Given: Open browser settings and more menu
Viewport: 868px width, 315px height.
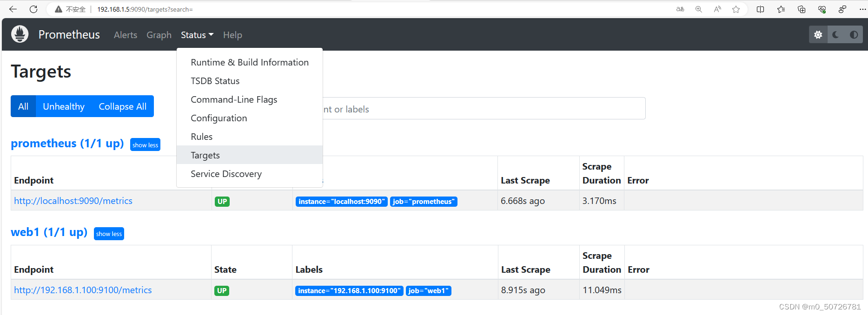Looking at the screenshot, I should click(862, 9).
